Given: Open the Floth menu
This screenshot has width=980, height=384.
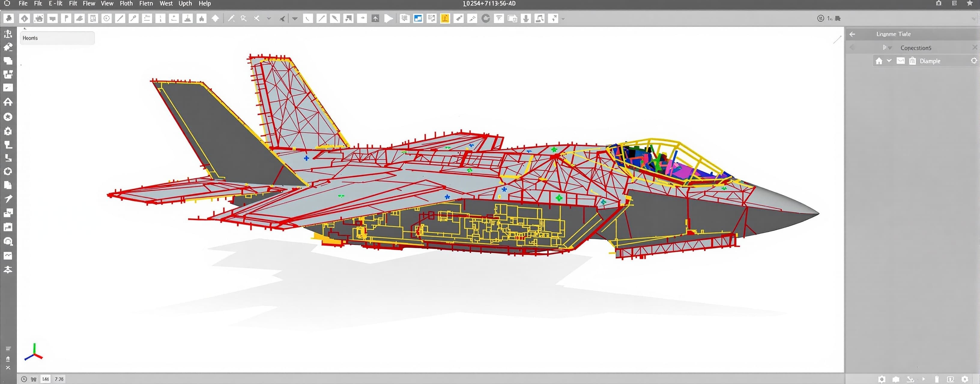Looking at the screenshot, I should 126,3.
